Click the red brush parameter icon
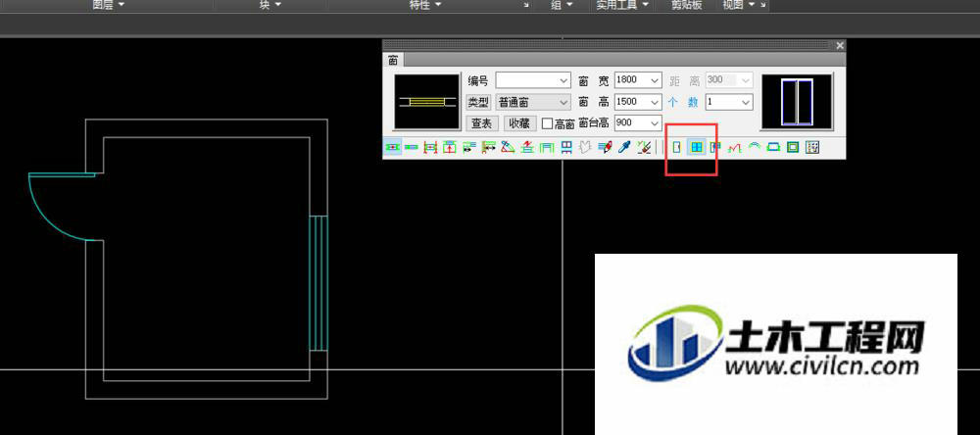This screenshot has width=980, height=435. tap(605, 148)
